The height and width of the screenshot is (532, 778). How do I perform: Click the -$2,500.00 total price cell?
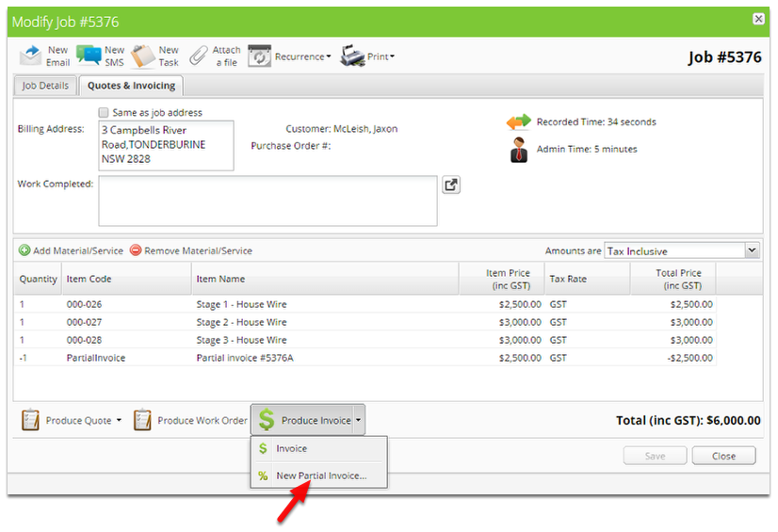690,358
